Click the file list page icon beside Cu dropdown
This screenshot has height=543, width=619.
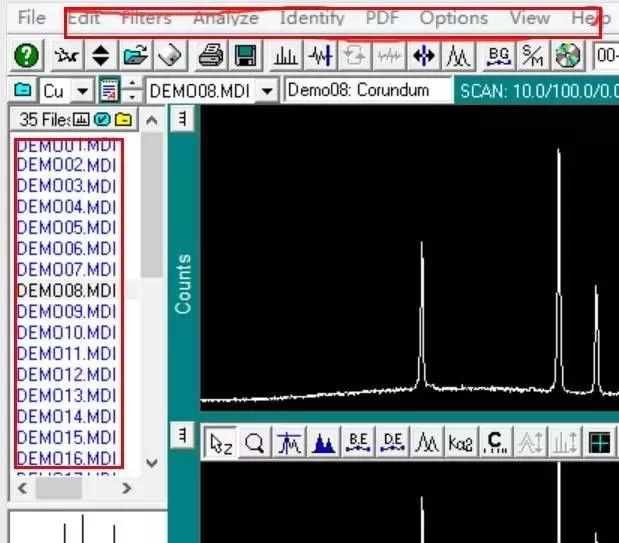109,90
